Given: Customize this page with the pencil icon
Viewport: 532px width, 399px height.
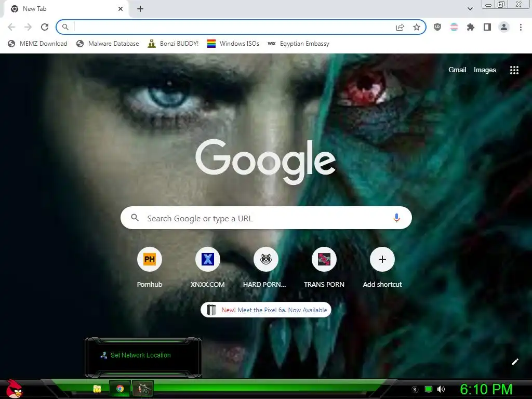Looking at the screenshot, I should pos(515,362).
